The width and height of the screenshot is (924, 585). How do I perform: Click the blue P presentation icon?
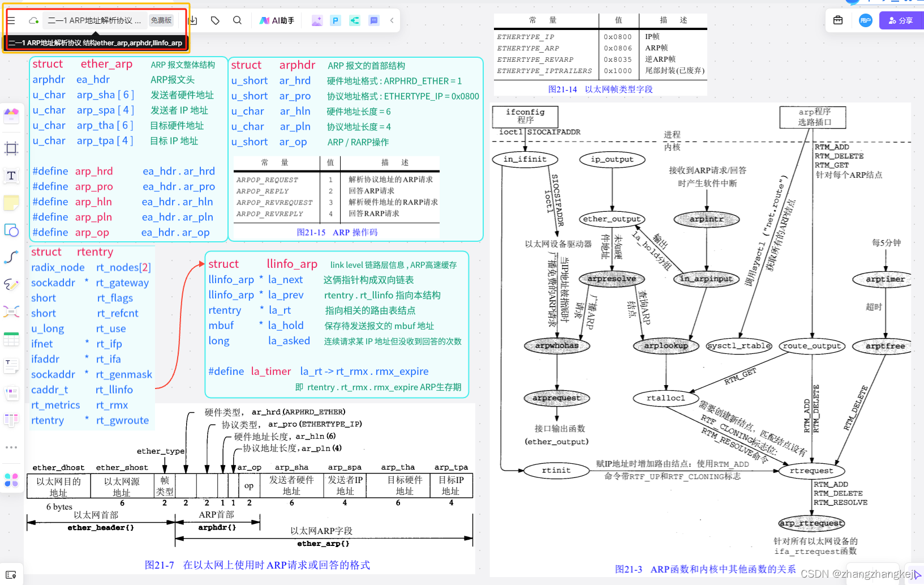click(x=336, y=20)
